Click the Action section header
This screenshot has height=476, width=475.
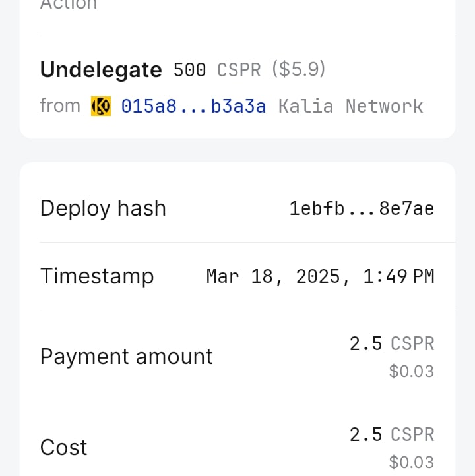tap(69, 4)
